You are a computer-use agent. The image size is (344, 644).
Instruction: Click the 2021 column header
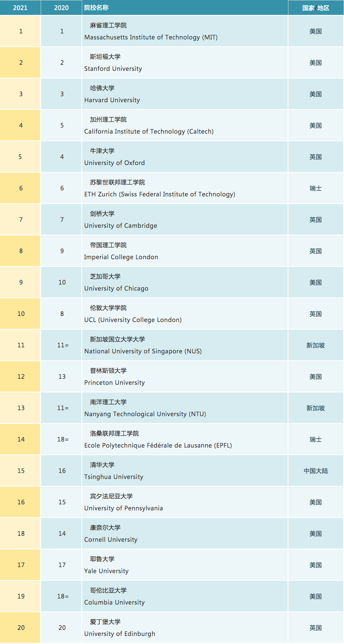pyautogui.click(x=20, y=8)
